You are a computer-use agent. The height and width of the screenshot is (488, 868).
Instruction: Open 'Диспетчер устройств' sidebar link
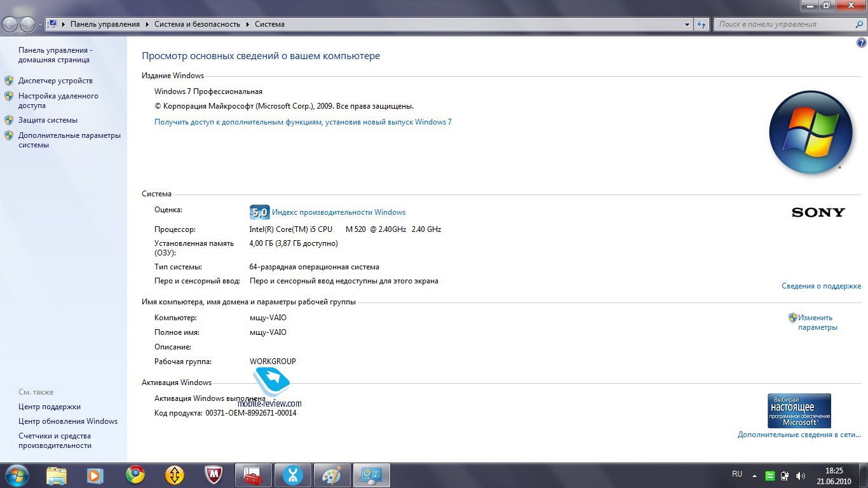click(55, 81)
